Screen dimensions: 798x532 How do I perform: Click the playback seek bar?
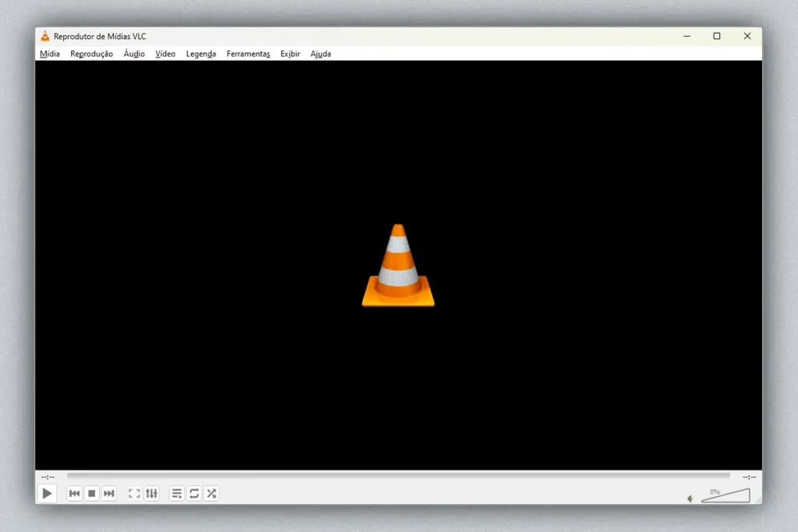(x=398, y=476)
